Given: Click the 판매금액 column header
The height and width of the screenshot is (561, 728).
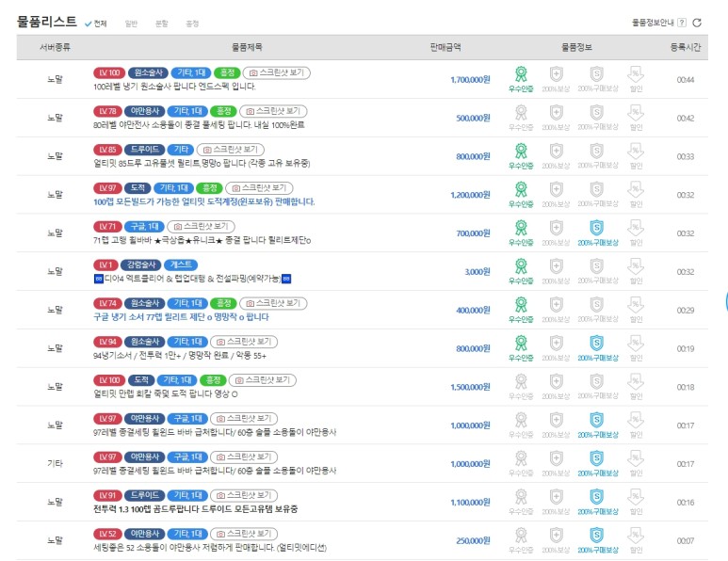Looking at the screenshot, I should tap(445, 47).
